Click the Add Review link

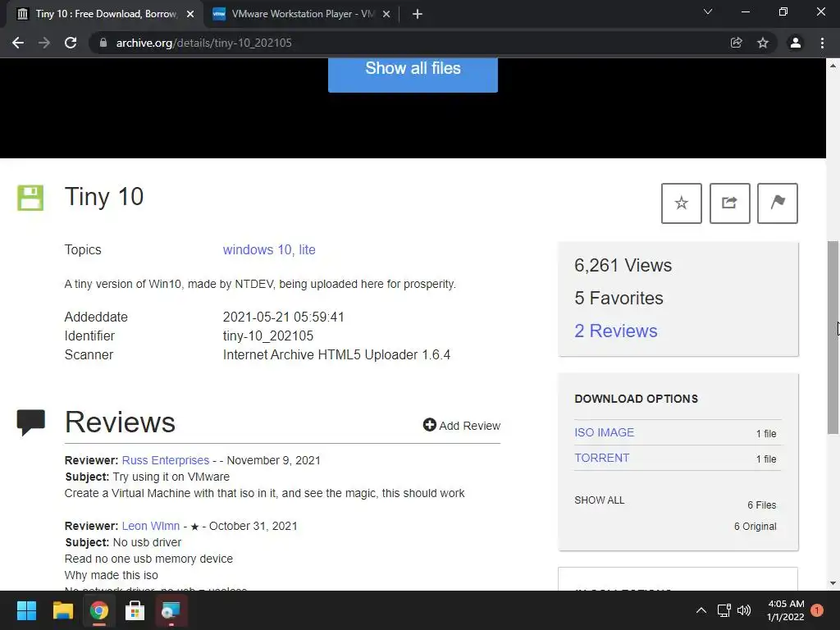click(x=462, y=426)
